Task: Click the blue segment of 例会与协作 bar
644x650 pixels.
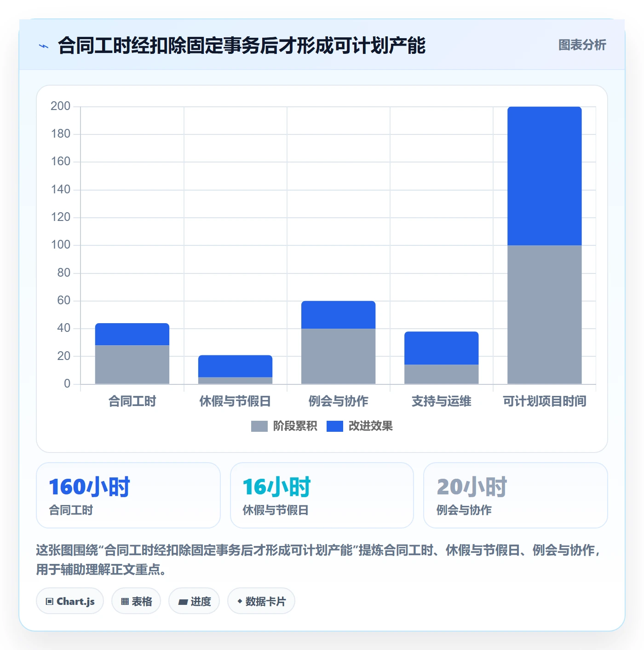Action: 338,315
